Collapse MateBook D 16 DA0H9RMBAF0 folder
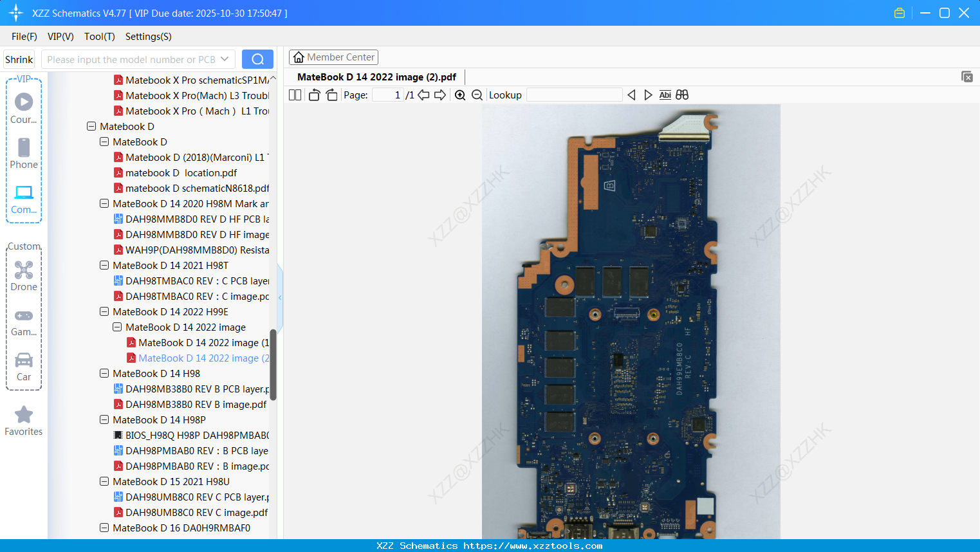This screenshot has width=980, height=552. point(104,528)
